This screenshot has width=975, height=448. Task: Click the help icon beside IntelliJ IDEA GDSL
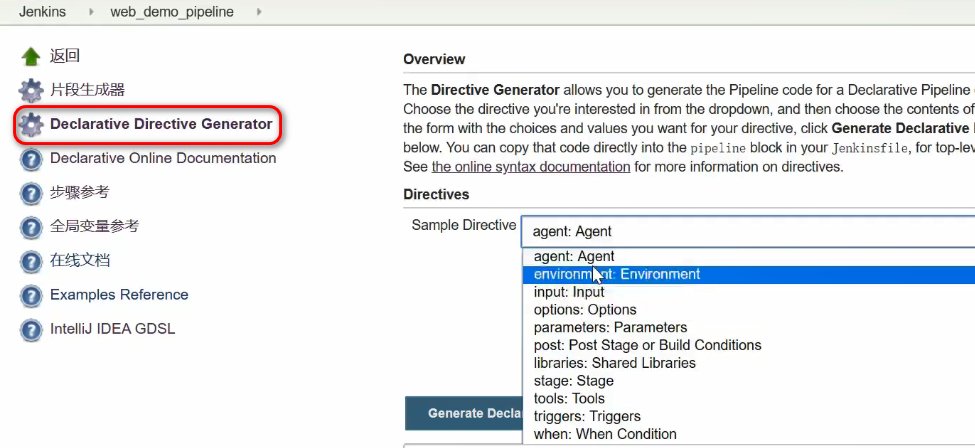pyautogui.click(x=30, y=329)
